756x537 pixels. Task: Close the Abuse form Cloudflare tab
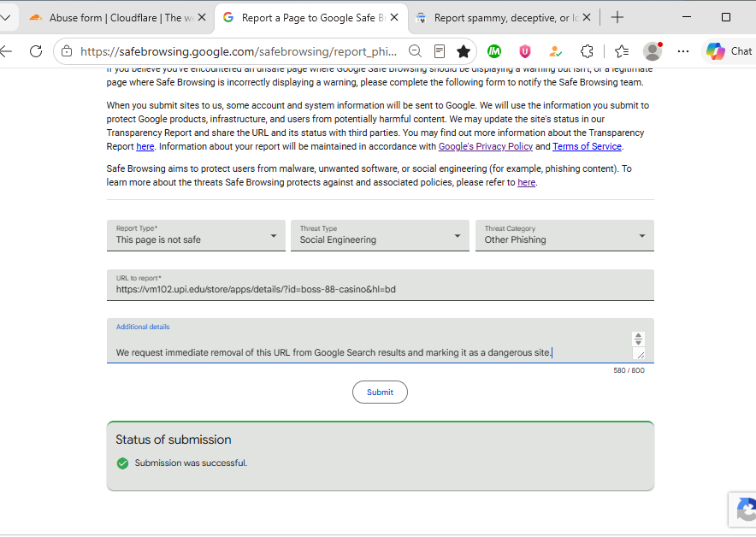202,17
